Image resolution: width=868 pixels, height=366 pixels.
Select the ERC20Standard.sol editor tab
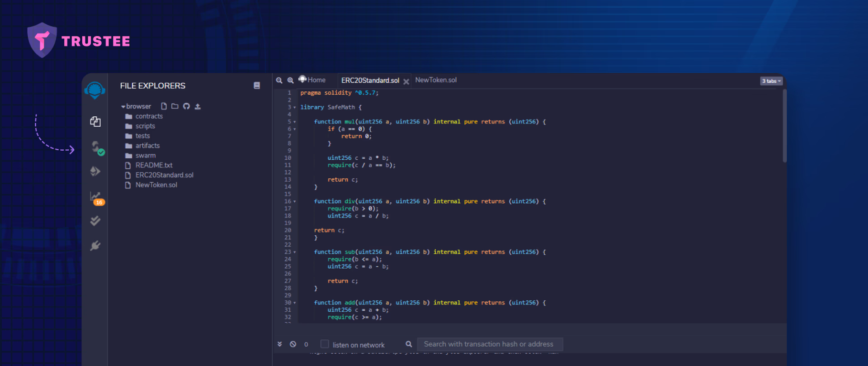pyautogui.click(x=370, y=81)
